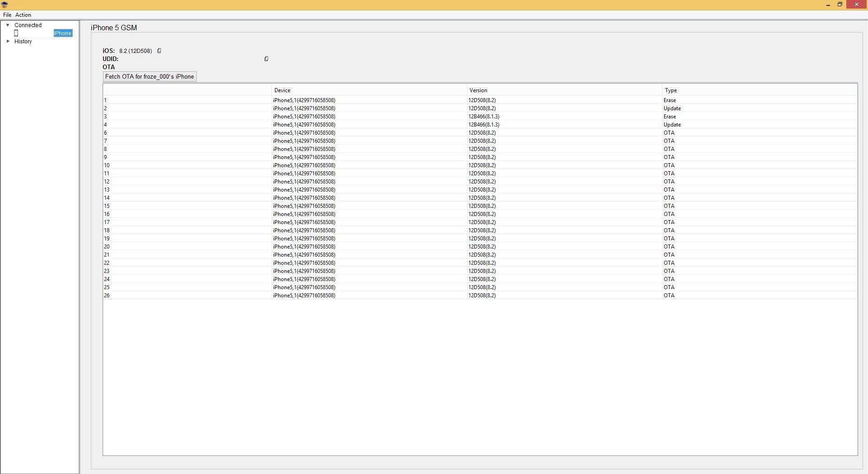Click the phone icon in the device tree
The height and width of the screenshot is (474, 868).
pyautogui.click(x=16, y=33)
